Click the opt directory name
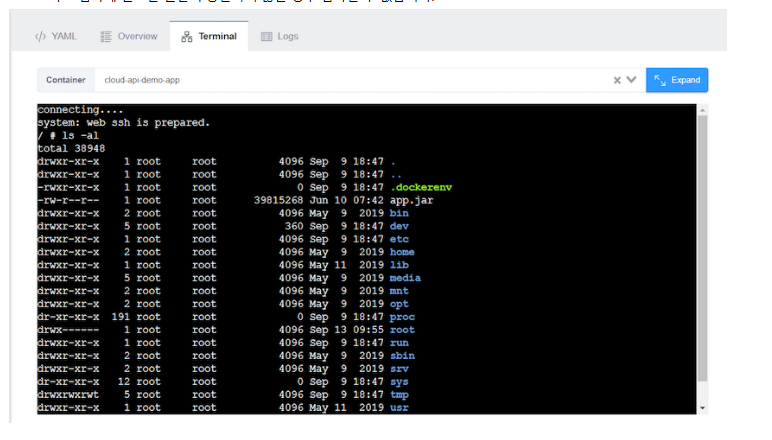 [399, 304]
